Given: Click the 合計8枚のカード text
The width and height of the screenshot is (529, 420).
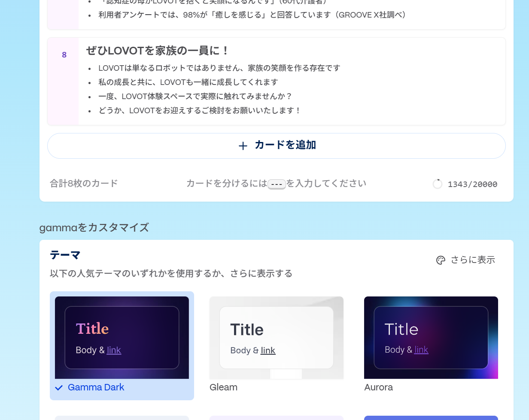Looking at the screenshot, I should [x=84, y=184].
